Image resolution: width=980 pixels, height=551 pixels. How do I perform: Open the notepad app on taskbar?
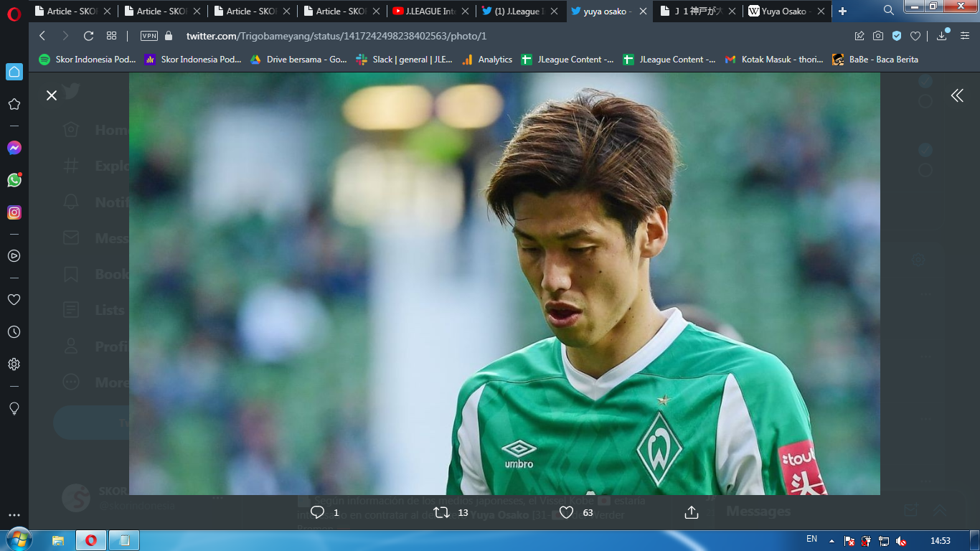tap(124, 540)
